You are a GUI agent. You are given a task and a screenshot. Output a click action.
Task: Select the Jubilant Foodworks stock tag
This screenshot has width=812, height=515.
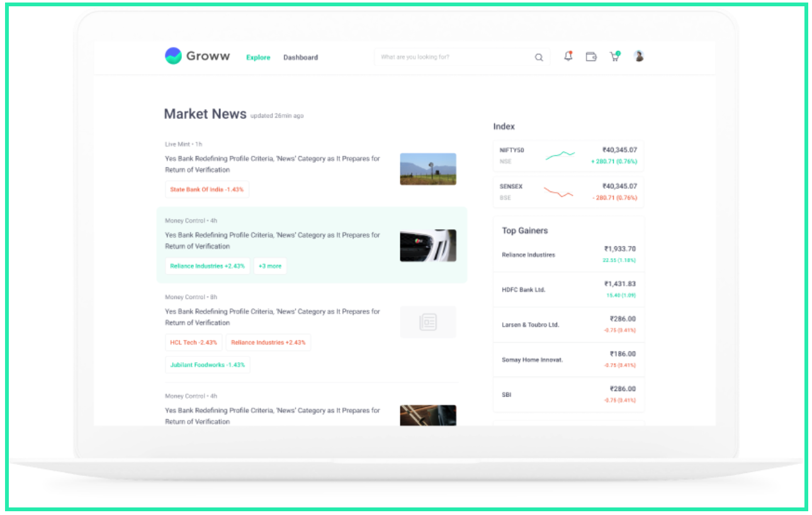(x=207, y=365)
